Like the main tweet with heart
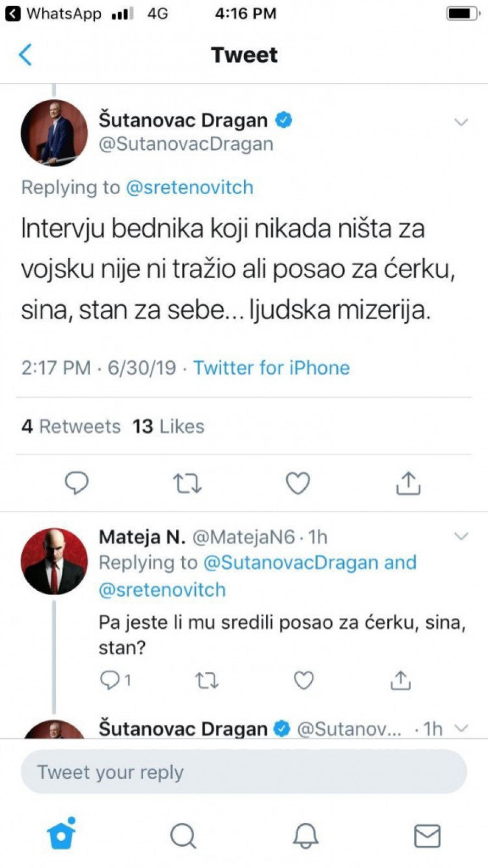Image resolution: width=488 pixels, height=868 pixels. click(x=298, y=483)
